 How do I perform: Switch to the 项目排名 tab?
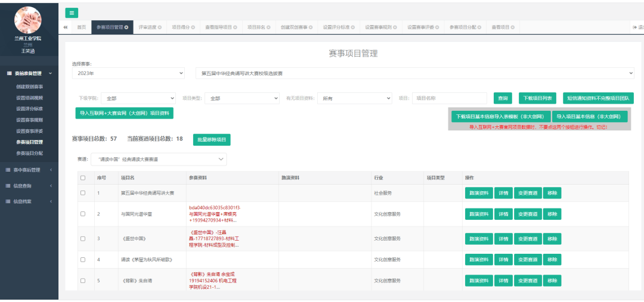257,27
